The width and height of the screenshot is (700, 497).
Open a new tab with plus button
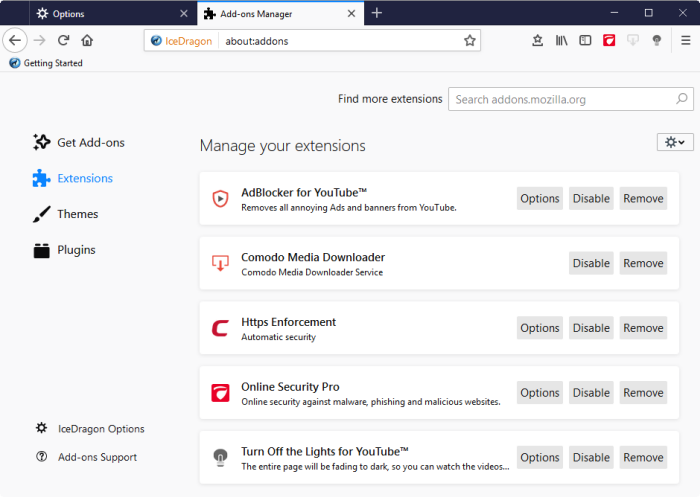pyautogui.click(x=377, y=13)
